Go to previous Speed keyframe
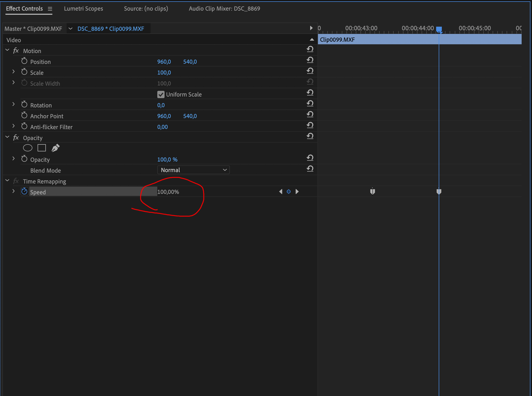Image resolution: width=532 pixels, height=396 pixels. (281, 192)
